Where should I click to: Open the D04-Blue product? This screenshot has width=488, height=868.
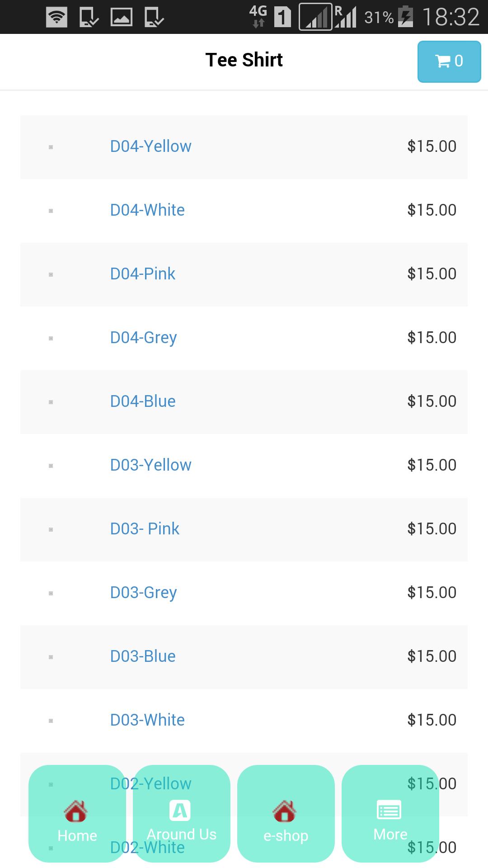[x=143, y=401]
